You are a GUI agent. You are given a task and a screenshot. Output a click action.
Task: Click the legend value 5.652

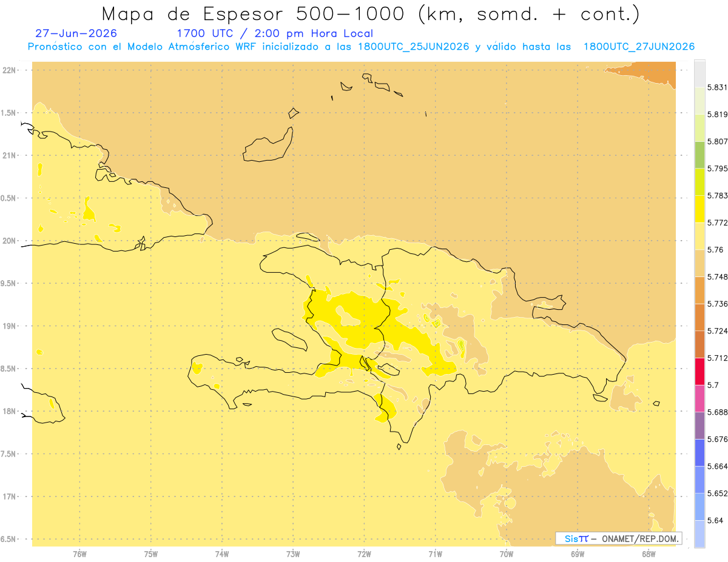[x=718, y=493]
